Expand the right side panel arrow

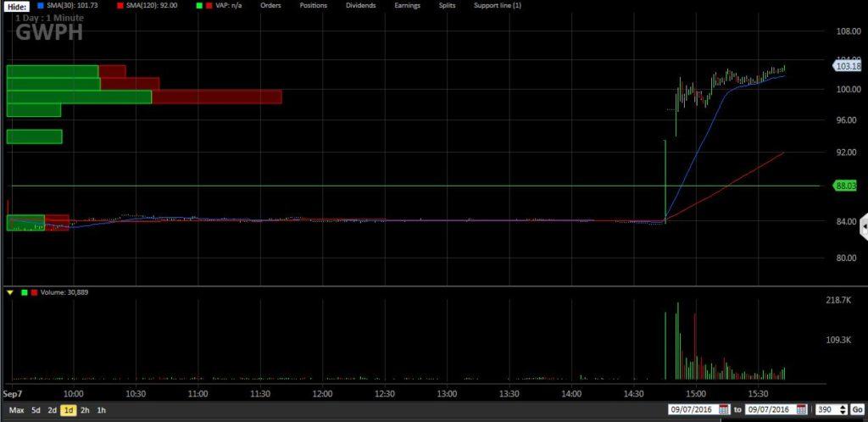[x=864, y=226]
